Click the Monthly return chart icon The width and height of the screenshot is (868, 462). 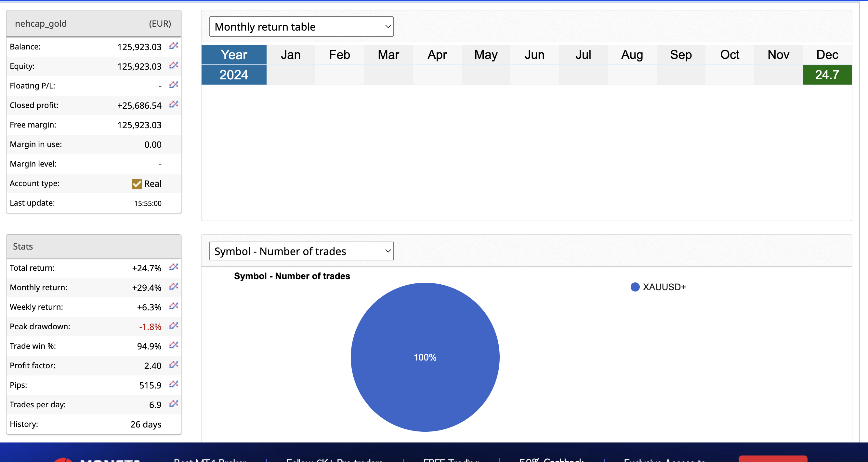(174, 287)
